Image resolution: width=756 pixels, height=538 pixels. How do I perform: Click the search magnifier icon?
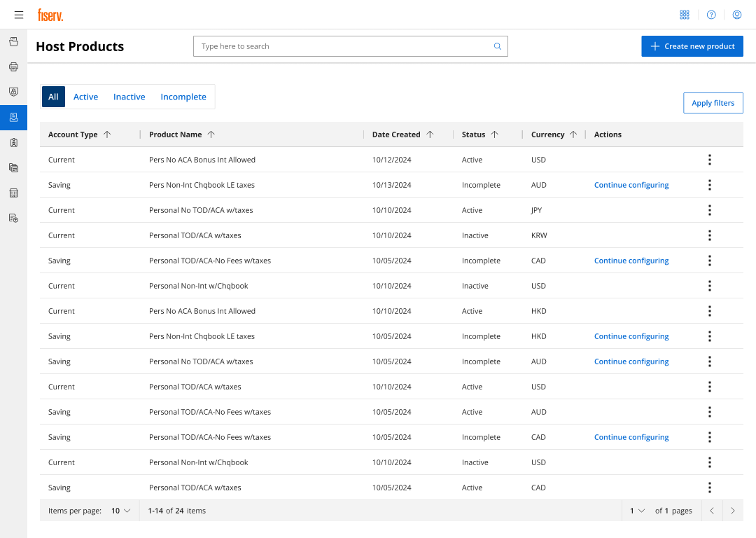click(x=498, y=46)
